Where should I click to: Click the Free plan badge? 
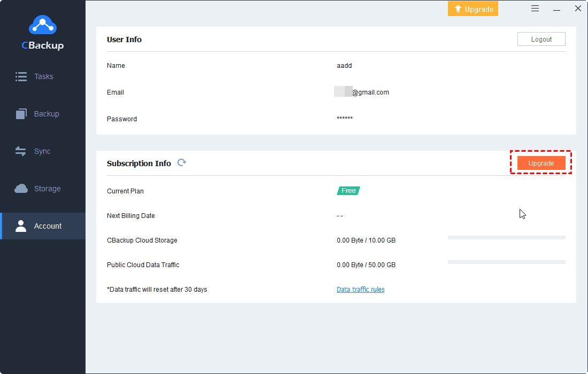point(349,191)
